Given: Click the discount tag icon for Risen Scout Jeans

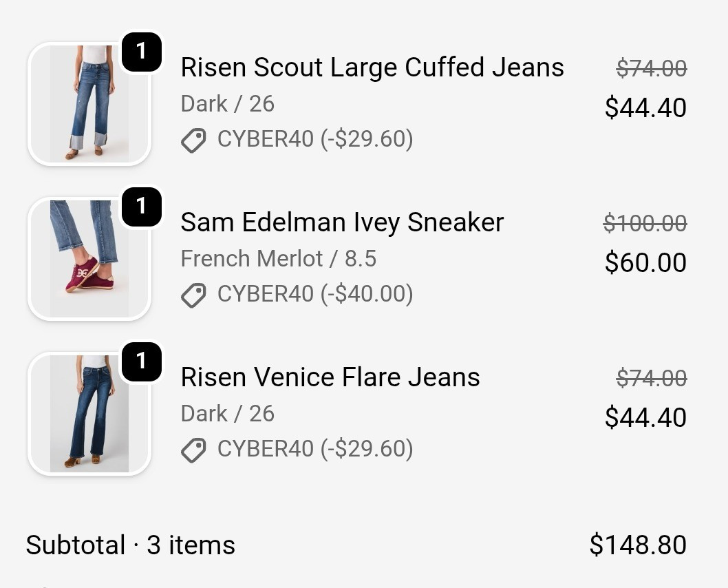Looking at the screenshot, I should coord(194,140).
